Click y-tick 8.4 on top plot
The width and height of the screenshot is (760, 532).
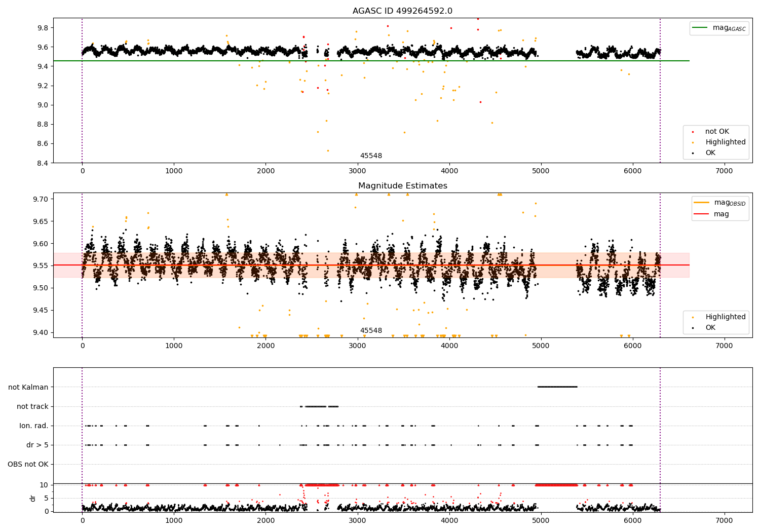(x=43, y=163)
